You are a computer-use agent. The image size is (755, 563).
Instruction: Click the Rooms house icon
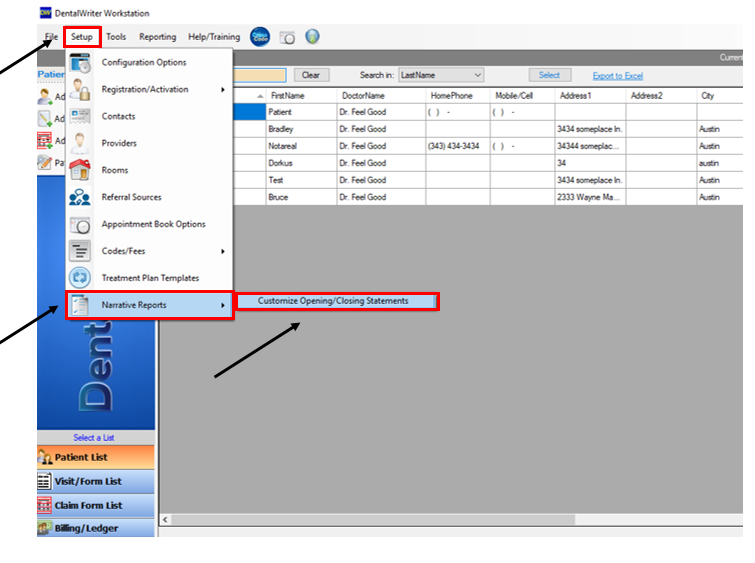80,170
